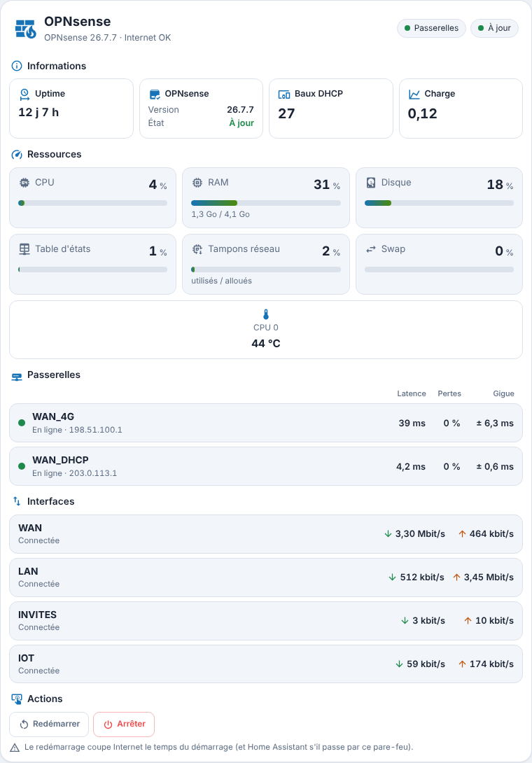Click the "10 kbit/s" INVITES upload rate
532x763 pixels.
point(494,620)
